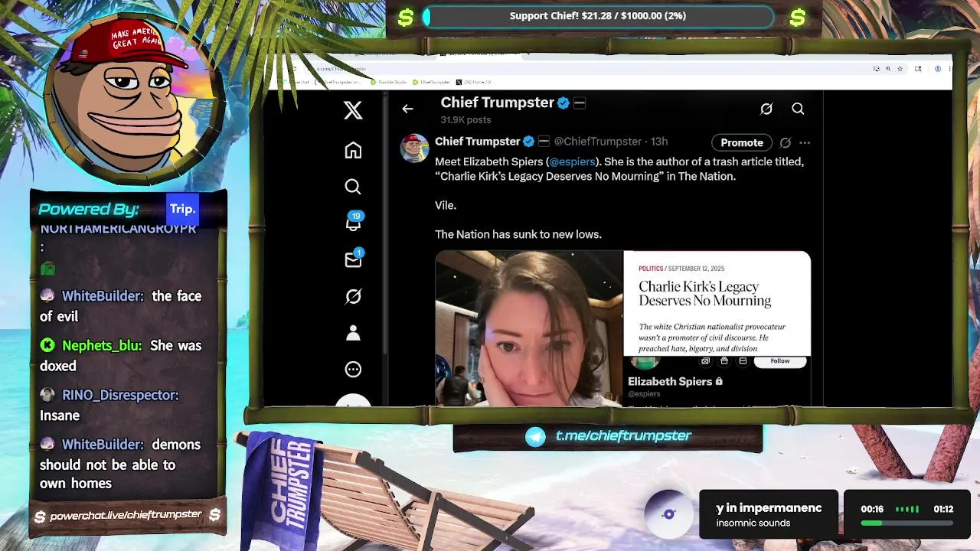The height and width of the screenshot is (551, 980).
Task: Search posts via header magnifier icon
Action: point(798,109)
